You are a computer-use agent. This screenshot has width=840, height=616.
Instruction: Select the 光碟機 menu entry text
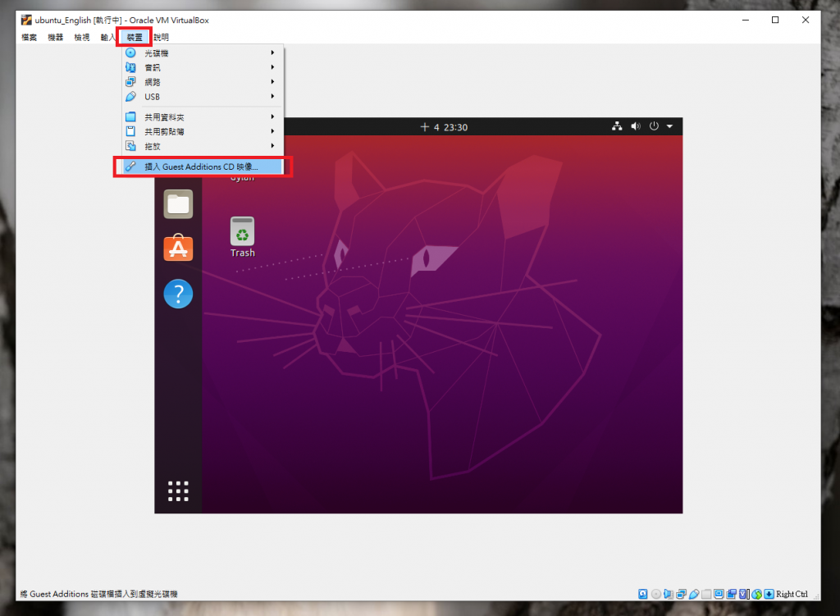pos(157,53)
